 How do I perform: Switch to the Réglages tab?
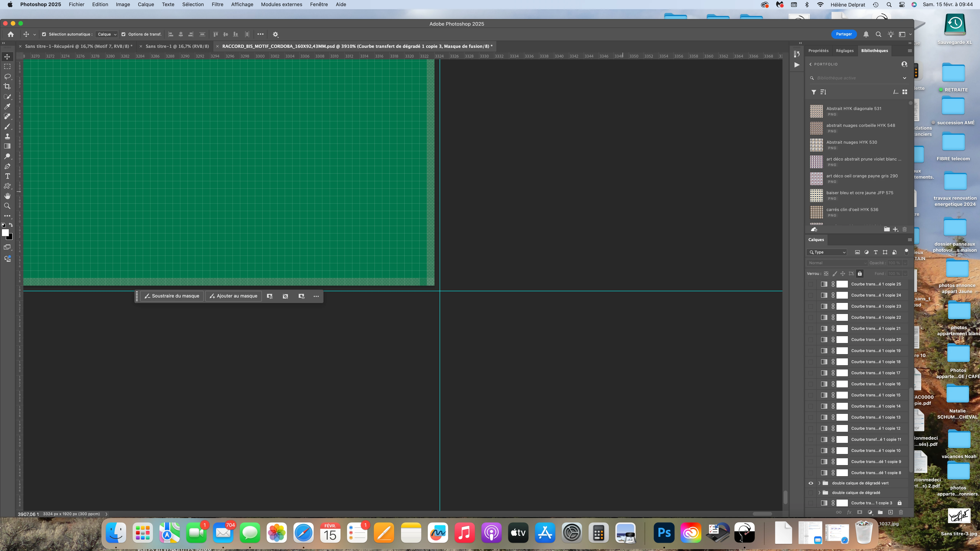click(x=844, y=51)
